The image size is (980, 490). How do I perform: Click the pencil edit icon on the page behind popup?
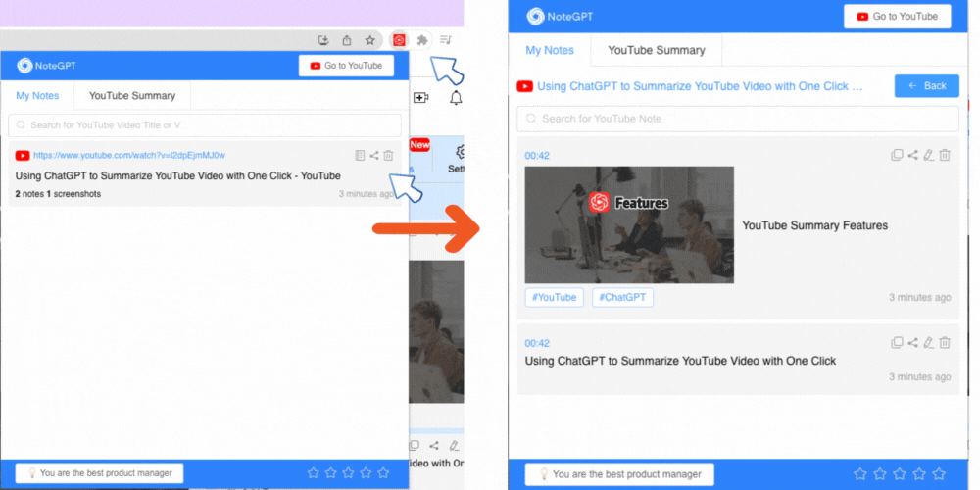(455, 446)
